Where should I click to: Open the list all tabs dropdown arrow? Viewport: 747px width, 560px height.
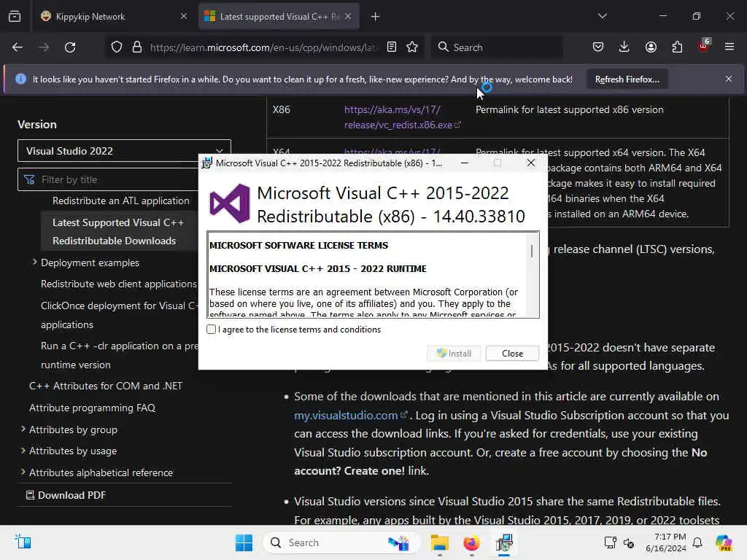(603, 16)
